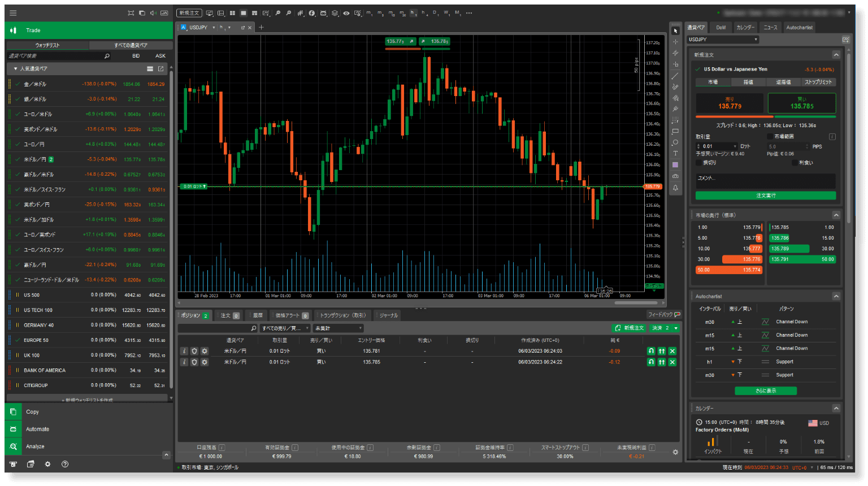Screen dimensions: 868x486
Task: Double the 135.785 position
Action: click(x=662, y=362)
